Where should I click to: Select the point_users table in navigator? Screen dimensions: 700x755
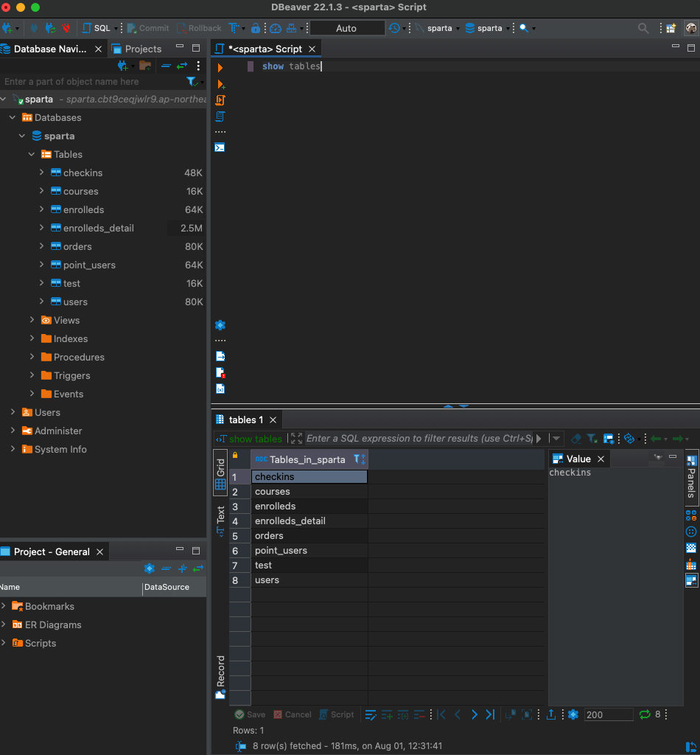click(x=89, y=265)
